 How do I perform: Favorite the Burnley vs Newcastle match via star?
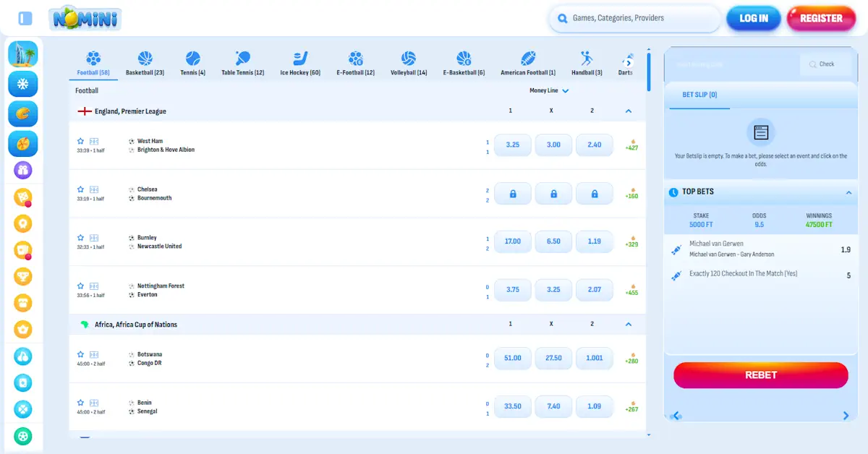point(80,238)
